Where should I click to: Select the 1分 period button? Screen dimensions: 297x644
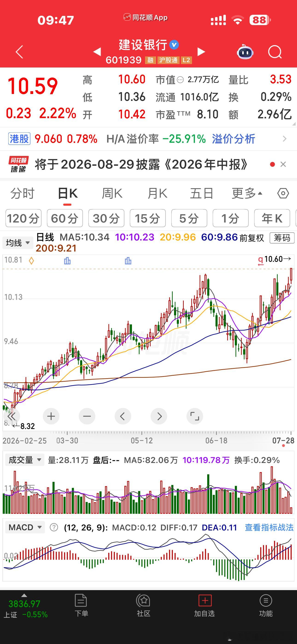point(230,218)
